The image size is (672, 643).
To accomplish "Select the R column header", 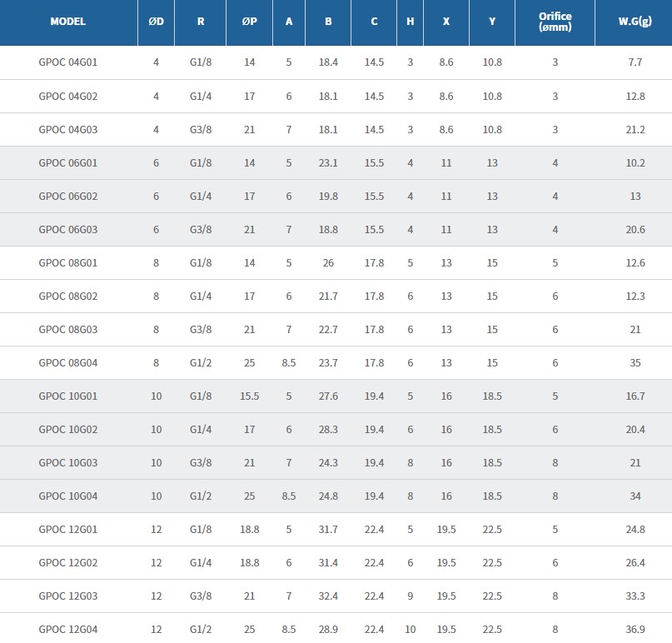I will click(201, 22).
